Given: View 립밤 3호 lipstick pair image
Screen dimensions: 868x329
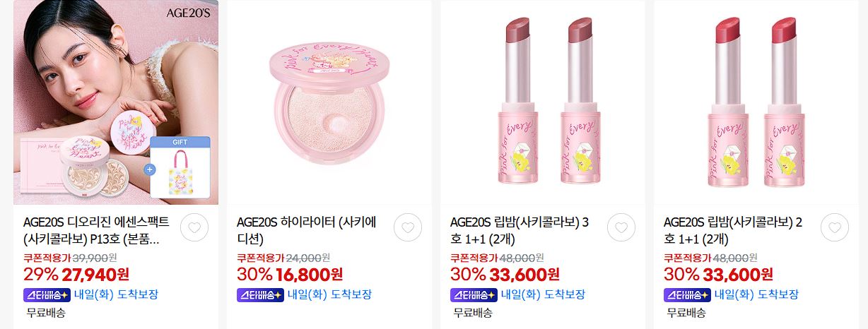Looking at the screenshot, I should pos(543,102).
